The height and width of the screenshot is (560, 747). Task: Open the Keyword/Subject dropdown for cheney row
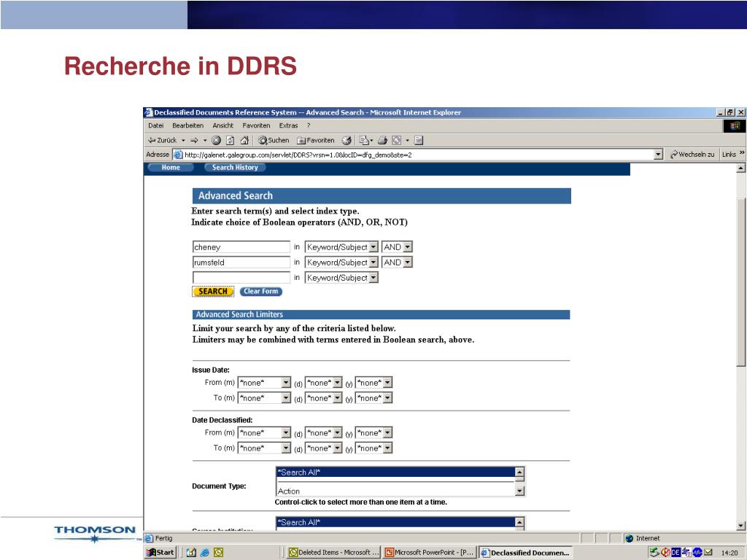tap(341, 247)
